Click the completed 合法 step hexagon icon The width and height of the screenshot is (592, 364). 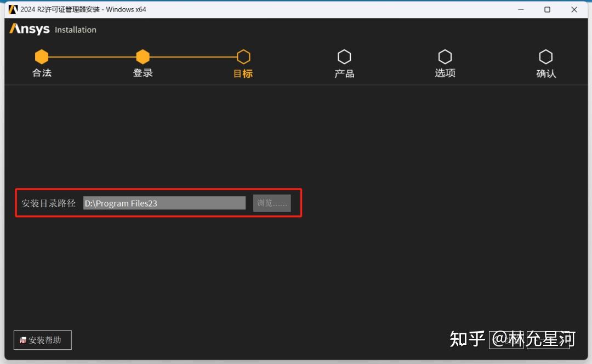[x=42, y=56]
